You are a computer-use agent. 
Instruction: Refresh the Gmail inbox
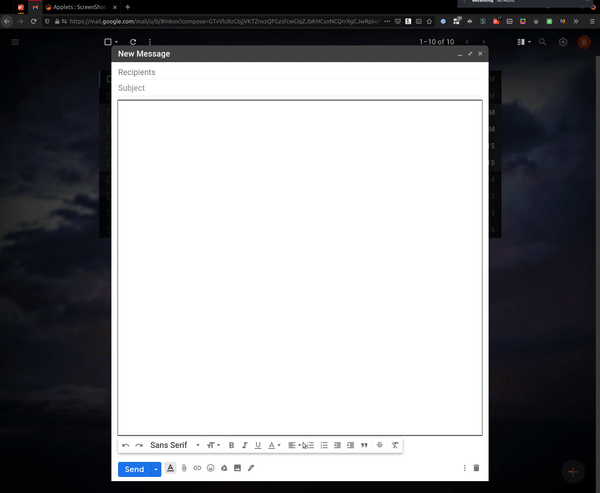(x=133, y=42)
